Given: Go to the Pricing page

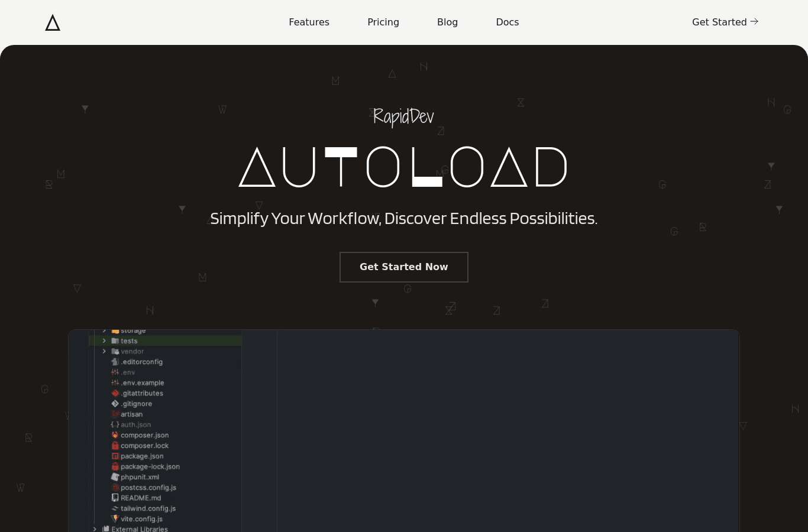Looking at the screenshot, I should tap(383, 22).
